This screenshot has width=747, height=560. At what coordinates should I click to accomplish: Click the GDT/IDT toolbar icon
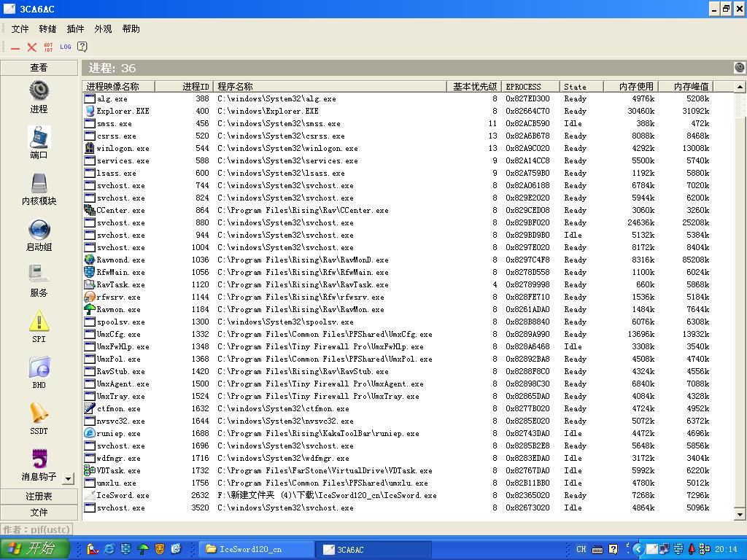click(x=48, y=47)
